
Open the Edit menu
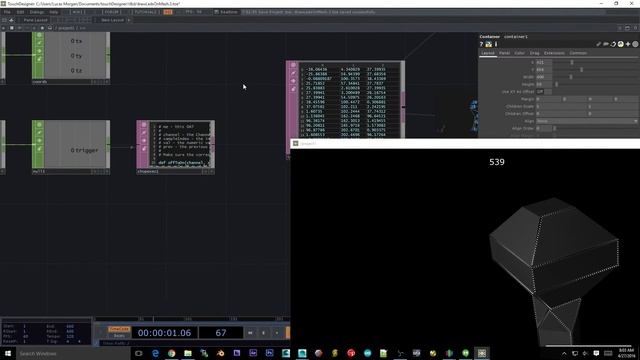click(x=20, y=12)
